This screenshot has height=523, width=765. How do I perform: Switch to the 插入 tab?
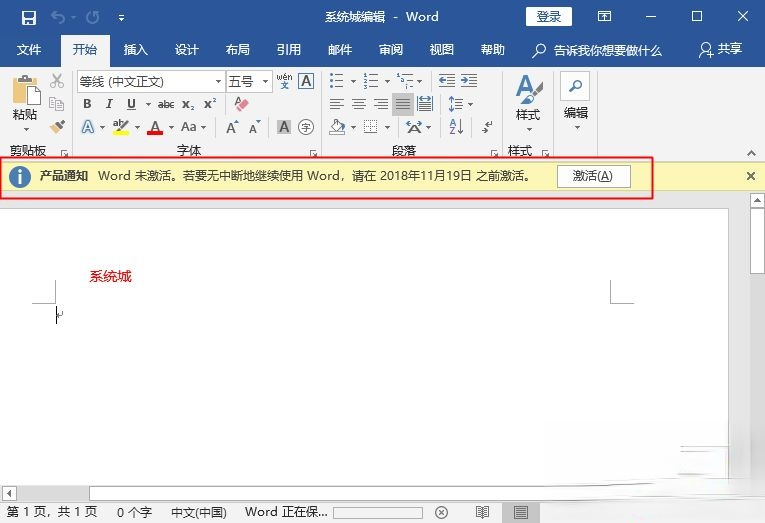[x=136, y=50]
